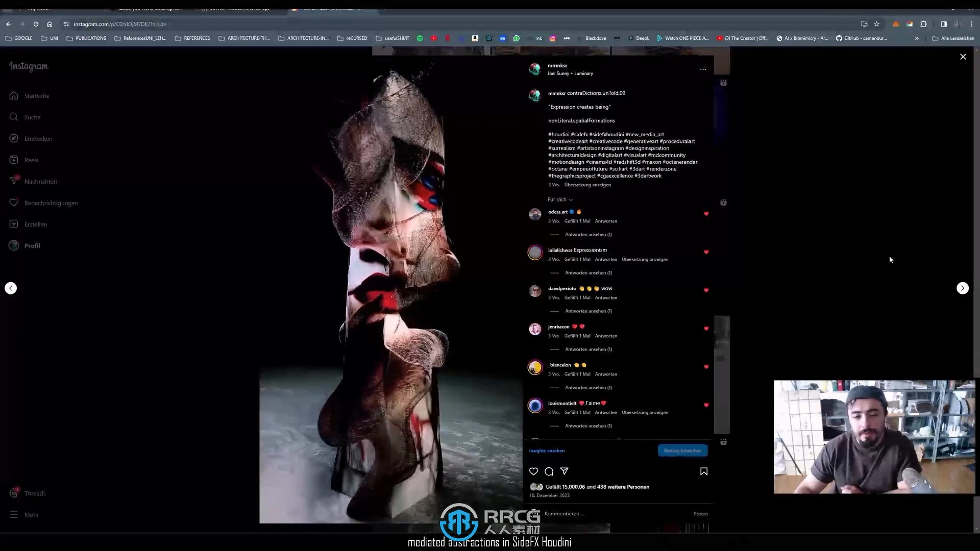This screenshot has height=551, width=980.
Task: Close the post overlay with the X
Action: tap(963, 57)
